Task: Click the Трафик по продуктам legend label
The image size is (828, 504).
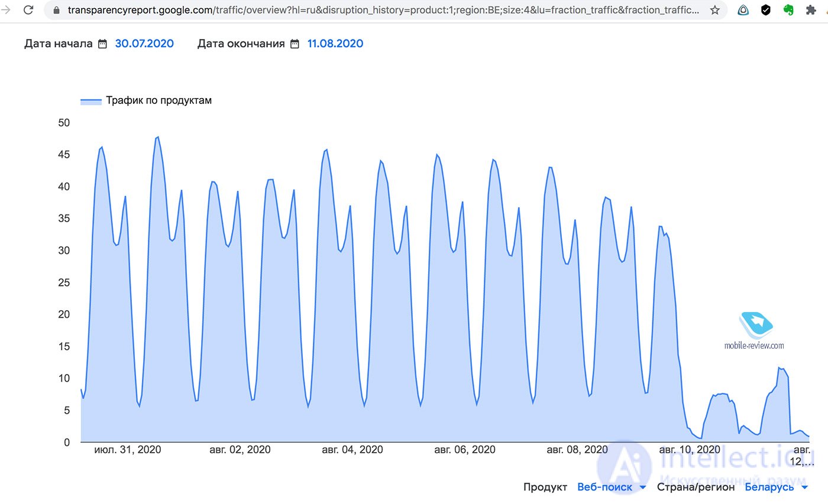Action: point(159,100)
